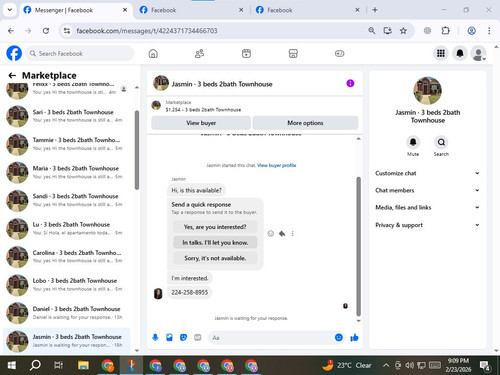The image size is (500, 375).
Task: Bookmark this page with star icon
Action: tap(403, 31)
